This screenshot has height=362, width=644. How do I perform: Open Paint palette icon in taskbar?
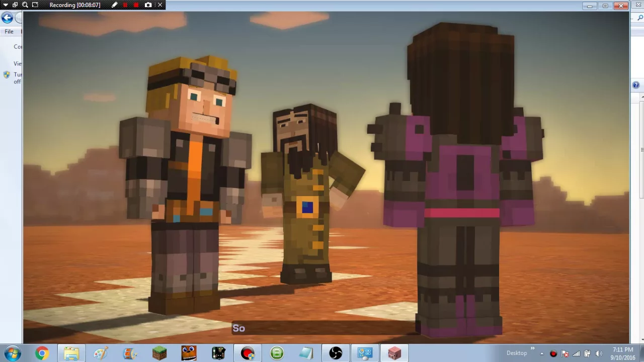click(101, 353)
